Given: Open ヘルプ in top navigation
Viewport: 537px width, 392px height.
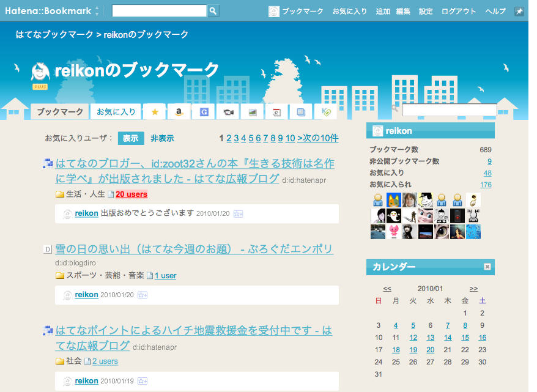Looking at the screenshot, I should (495, 11).
